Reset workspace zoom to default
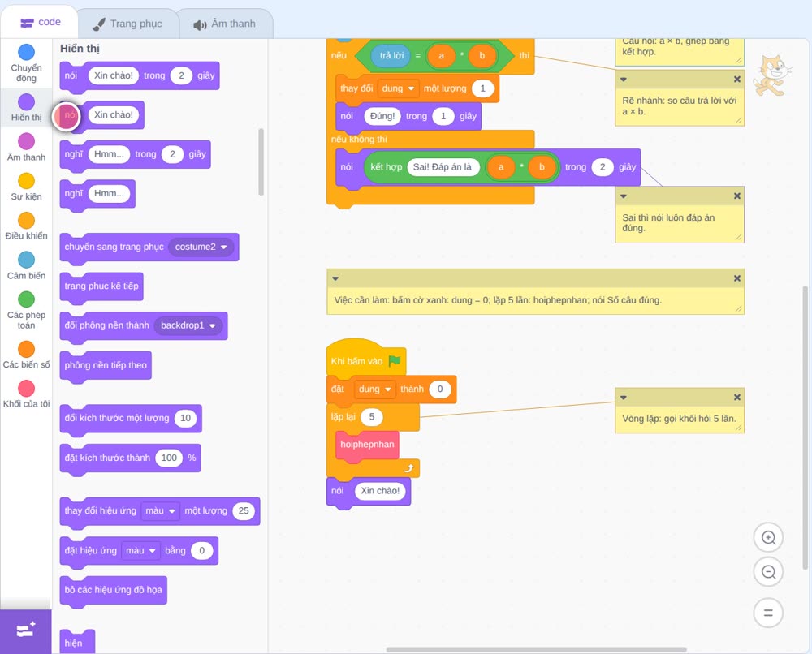The image size is (812, 654). point(768,613)
